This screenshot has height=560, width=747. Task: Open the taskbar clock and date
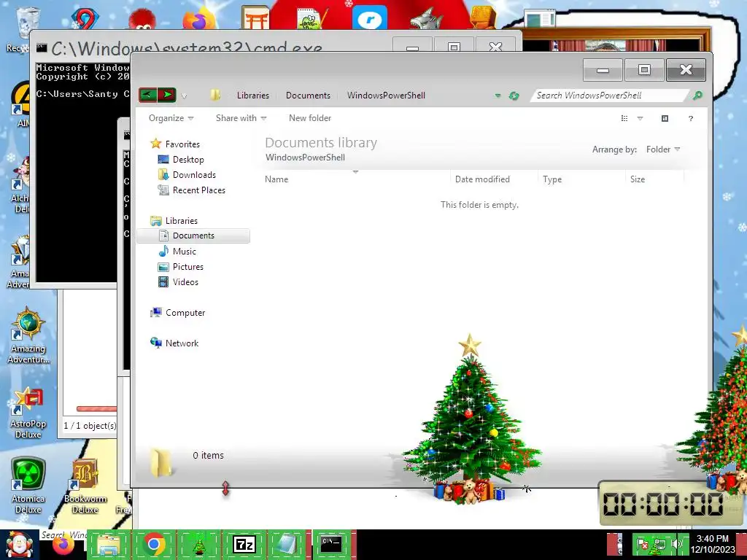(713, 544)
